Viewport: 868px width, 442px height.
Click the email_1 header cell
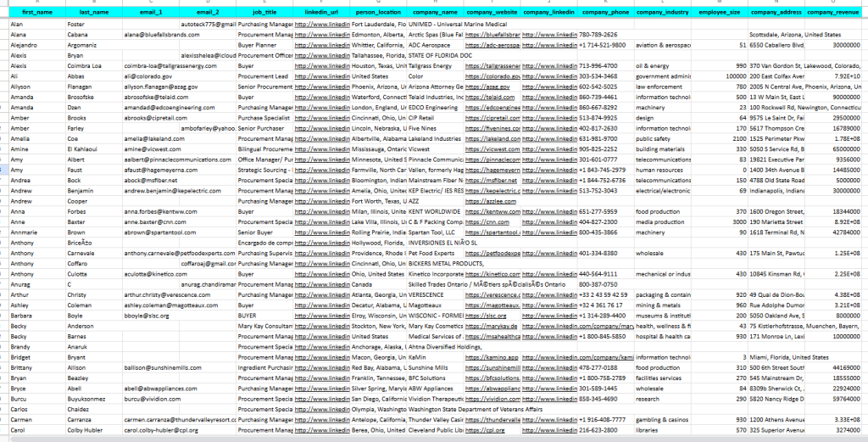(x=151, y=12)
